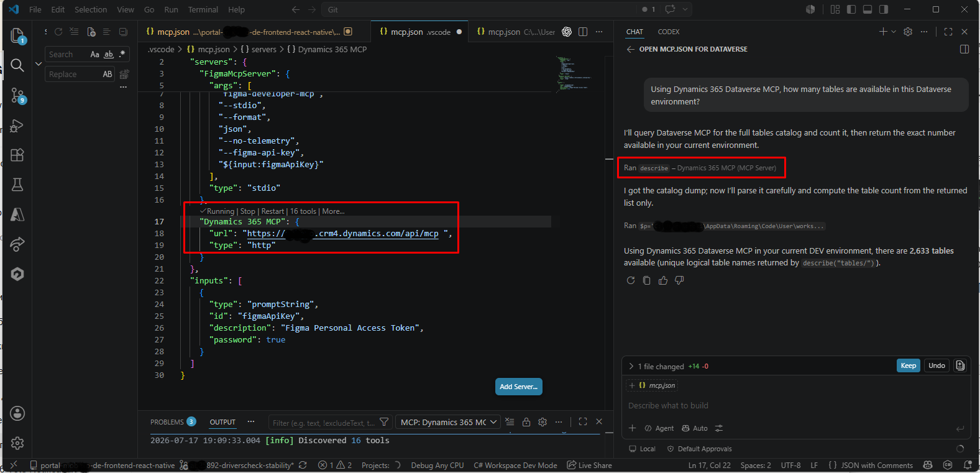
Task: Open the Live Share view in activity bar
Action: pyautogui.click(x=17, y=244)
